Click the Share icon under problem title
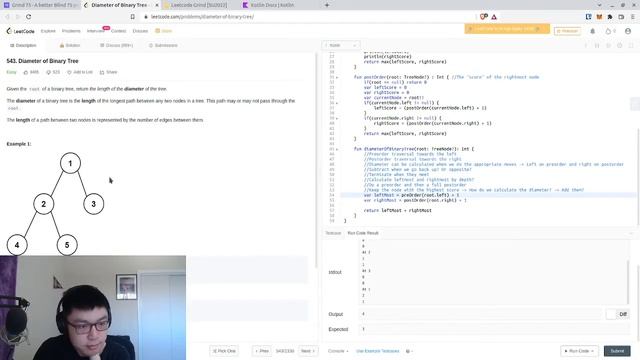This screenshot has width=640, height=360. coord(102,72)
